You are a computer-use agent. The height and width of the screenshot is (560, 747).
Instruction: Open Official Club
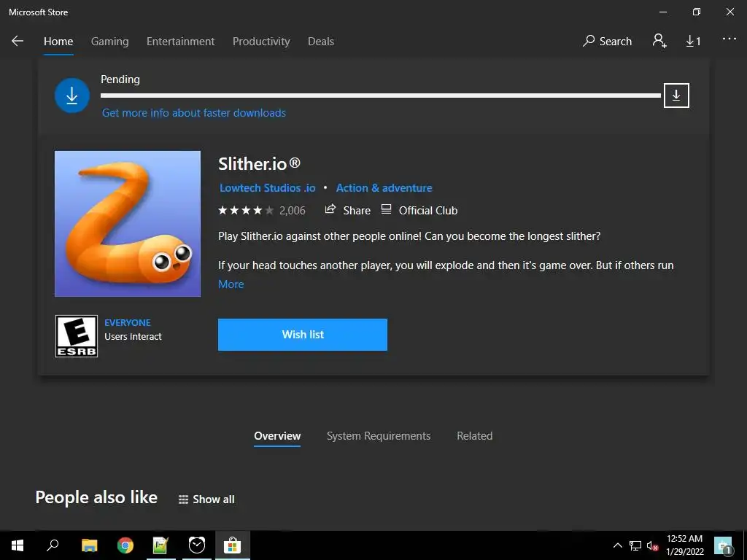click(x=419, y=210)
